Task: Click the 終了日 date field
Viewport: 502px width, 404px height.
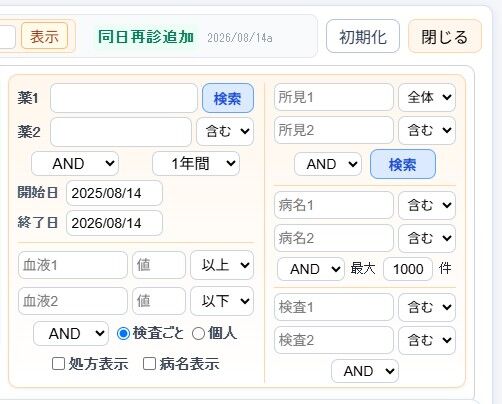Action: (x=114, y=223)
